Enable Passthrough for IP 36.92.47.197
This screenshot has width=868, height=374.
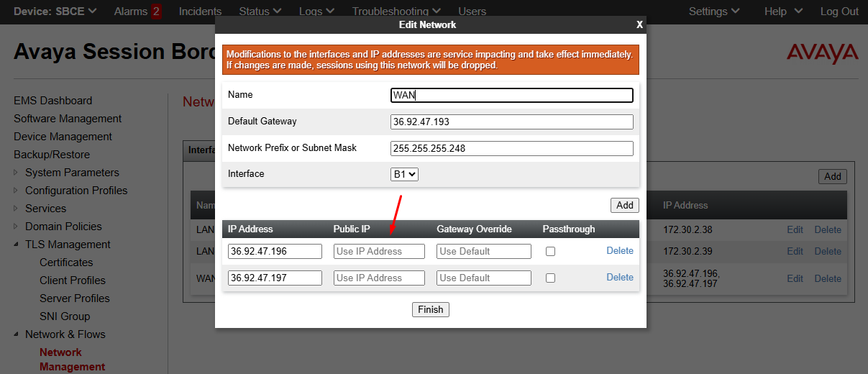point(550,278)
